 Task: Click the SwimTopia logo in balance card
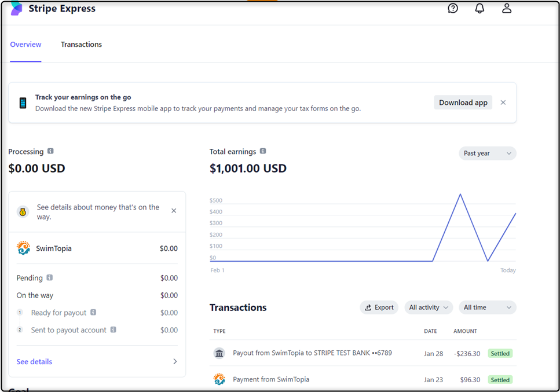click(x=23, y=248)
